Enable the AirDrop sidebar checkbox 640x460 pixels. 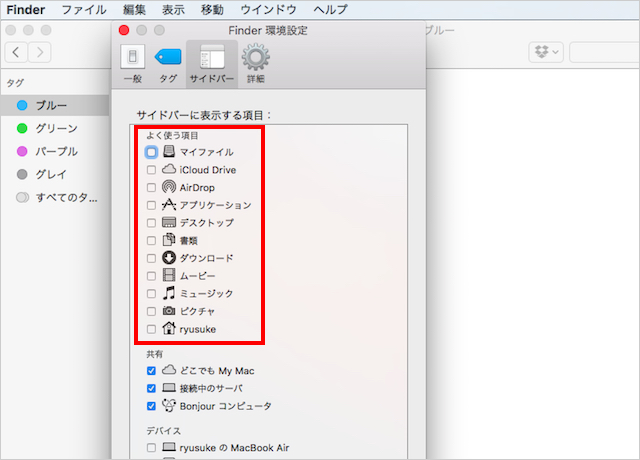point(151,187)
